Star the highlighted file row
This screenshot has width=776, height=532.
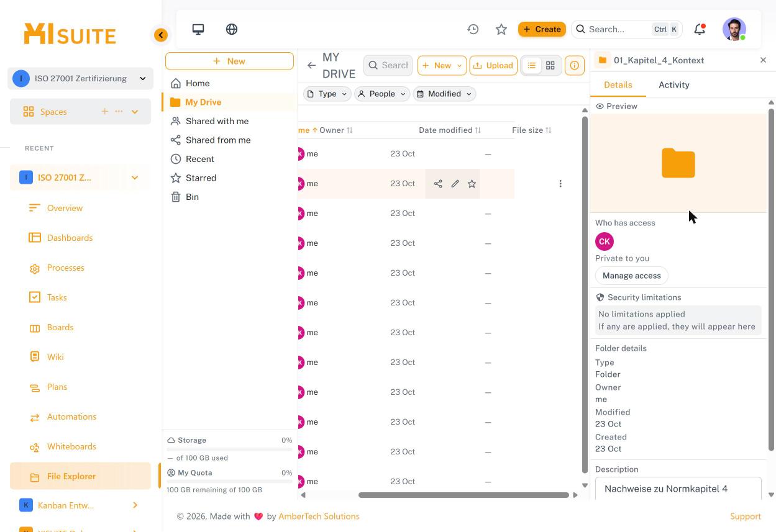[x=472, y=184]
